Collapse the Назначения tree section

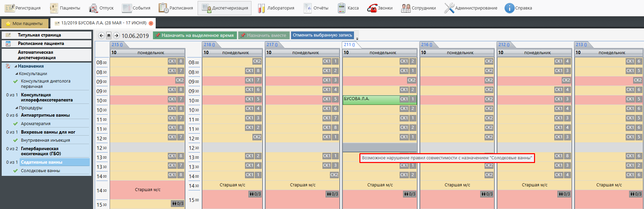[x=16, y=66]
